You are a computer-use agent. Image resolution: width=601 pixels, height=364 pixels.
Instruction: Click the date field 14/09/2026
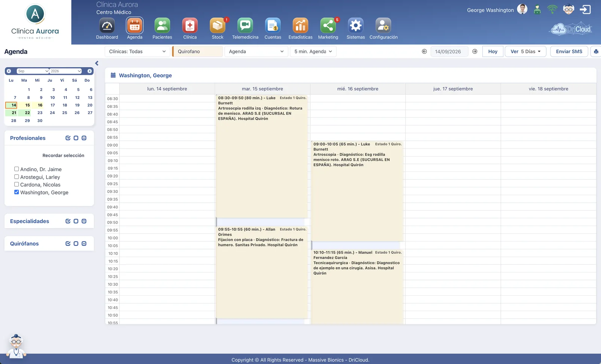pyautogui.click(x=449, y=51)
